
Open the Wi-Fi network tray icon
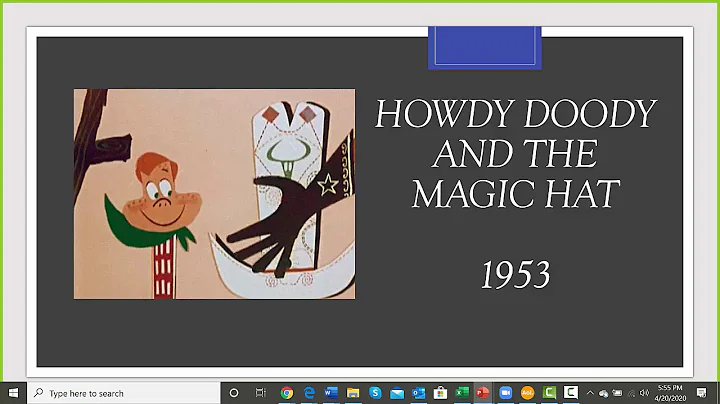(x=632, y=393)
